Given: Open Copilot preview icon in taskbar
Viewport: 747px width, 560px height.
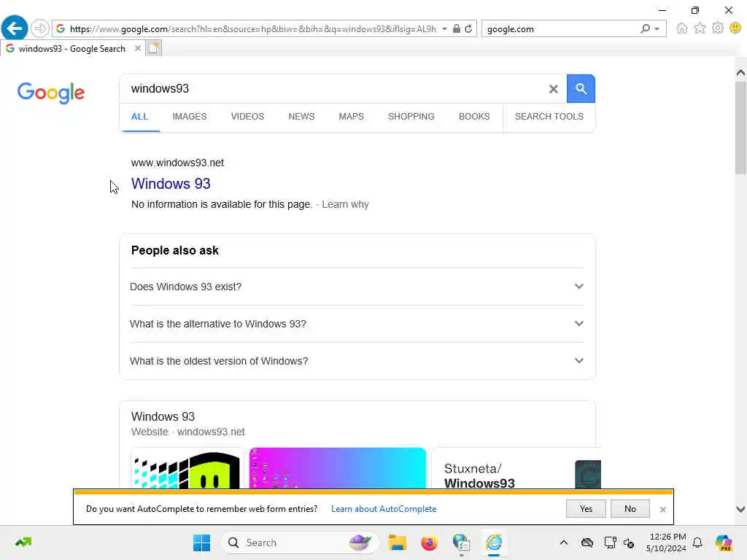Looking at the screenshot, I should pos(723,542).
